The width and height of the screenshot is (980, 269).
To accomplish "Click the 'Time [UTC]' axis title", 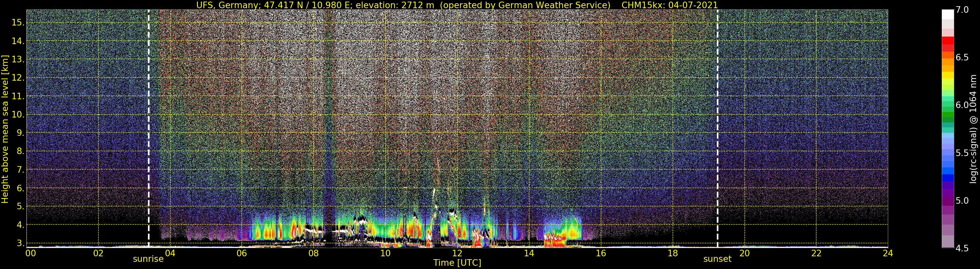I will click(x=457, y=263).
